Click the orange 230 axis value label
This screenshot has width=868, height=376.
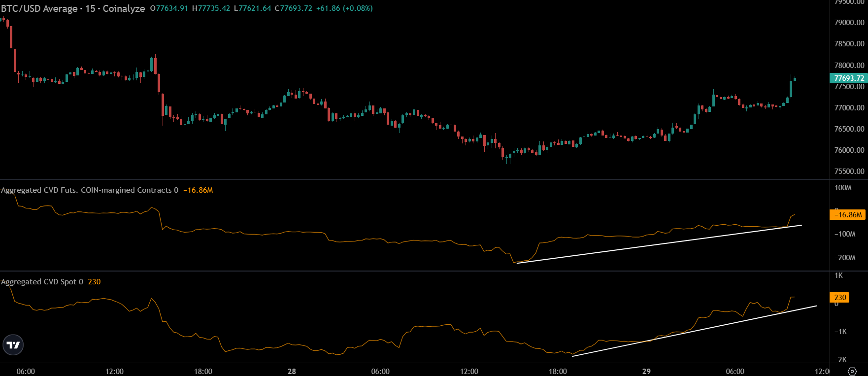click(840, 298)
